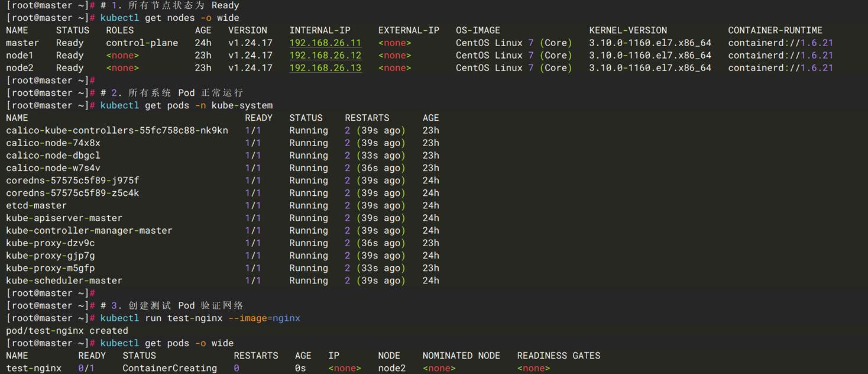Click pod name calico-node-74x8x
868x374 pixels.
[53, 143]
